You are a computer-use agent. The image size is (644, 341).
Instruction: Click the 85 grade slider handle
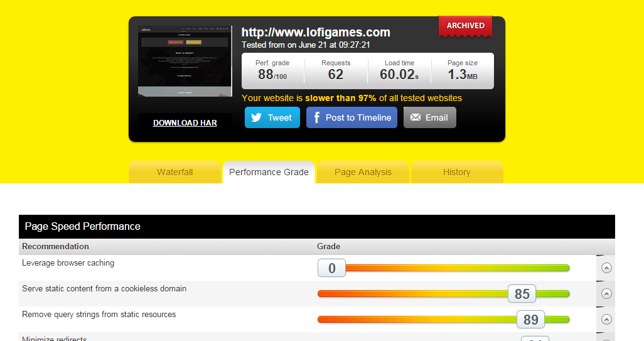coord(522,294)
